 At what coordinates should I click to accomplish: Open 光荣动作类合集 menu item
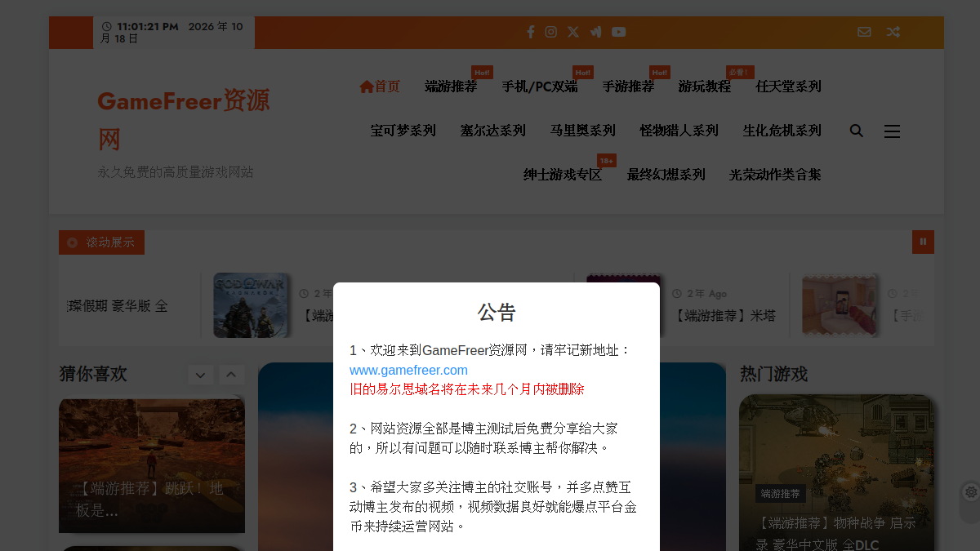776,175
